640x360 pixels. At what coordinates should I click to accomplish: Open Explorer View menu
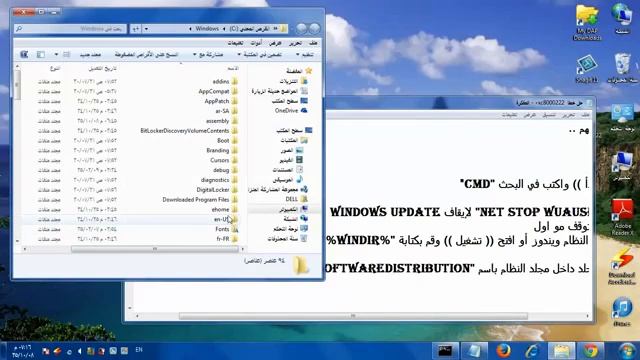pos(275,43)
